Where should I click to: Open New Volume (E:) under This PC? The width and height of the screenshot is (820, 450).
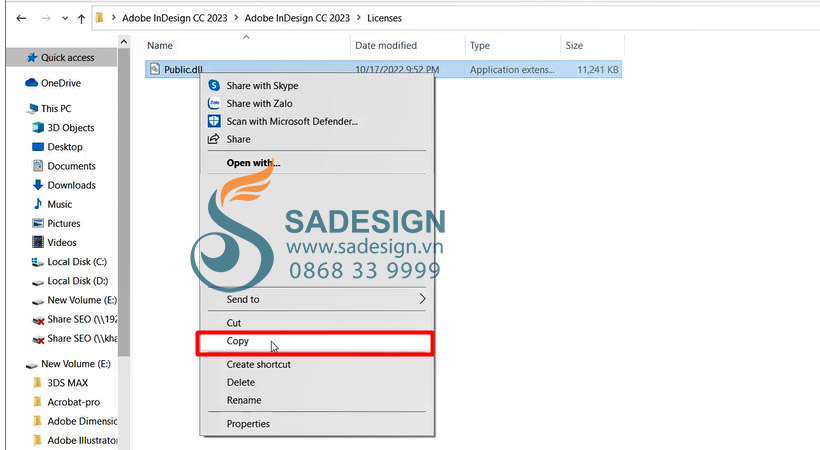(x=82, y=300)
